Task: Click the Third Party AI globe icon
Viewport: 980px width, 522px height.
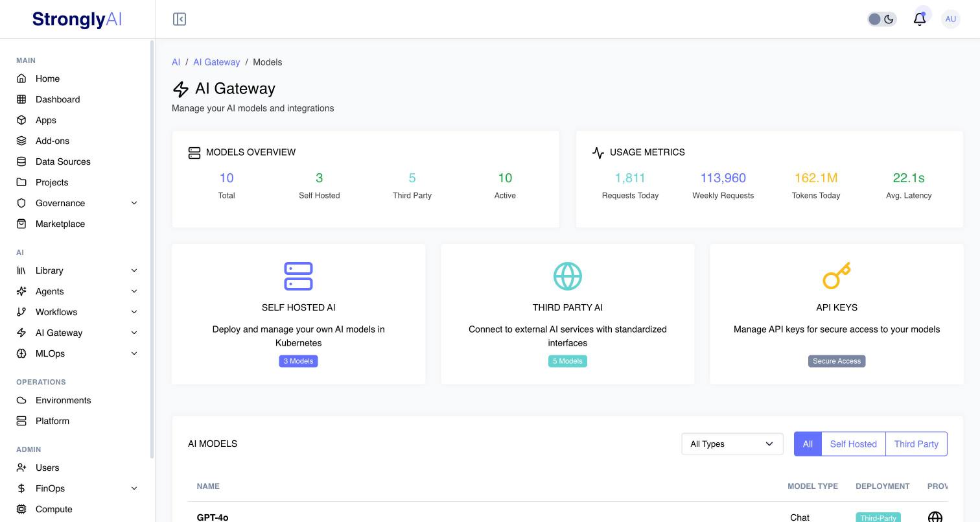Action: click(x=568, y=276)
